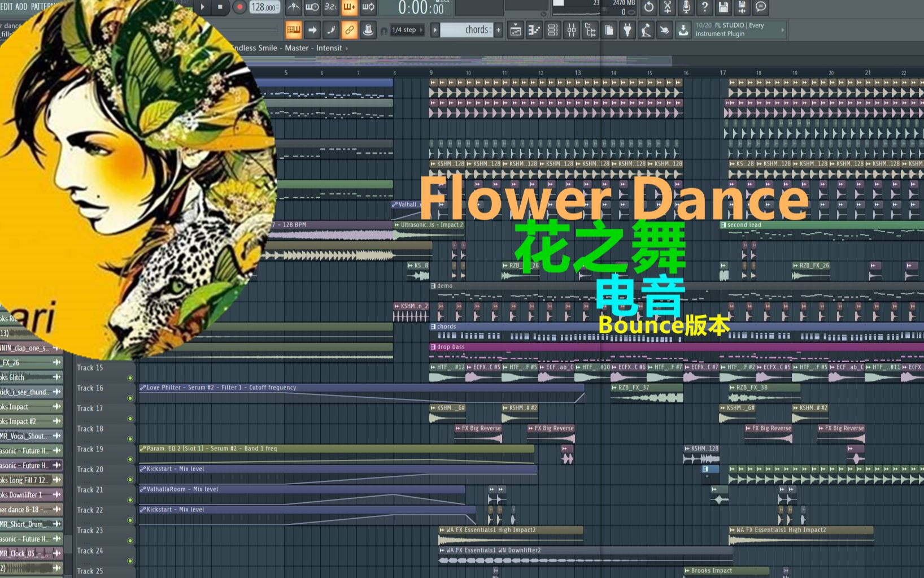
Task: Open the Browser view icon
Action: [x=590, y=30]
